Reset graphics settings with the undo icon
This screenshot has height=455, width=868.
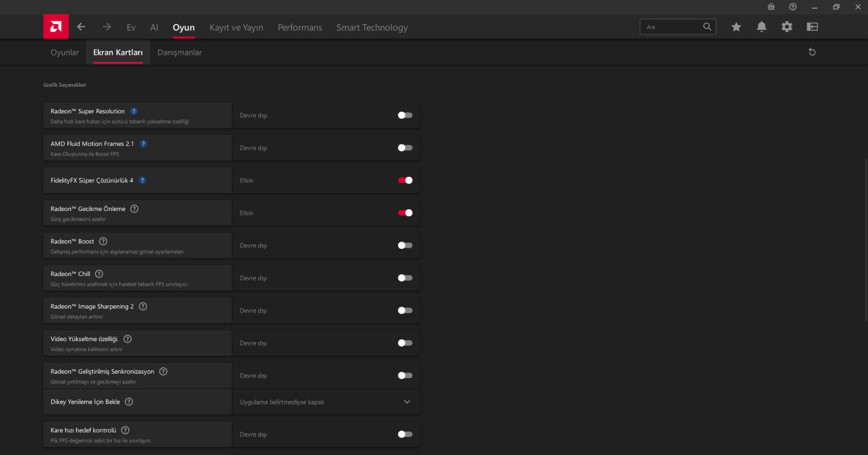[812, 52]
